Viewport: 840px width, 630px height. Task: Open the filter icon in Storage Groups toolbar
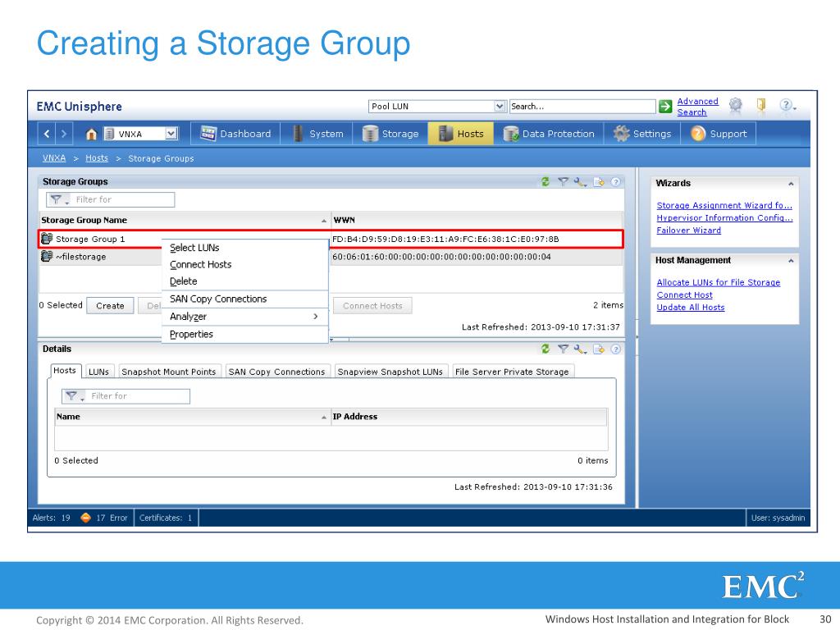563,182
